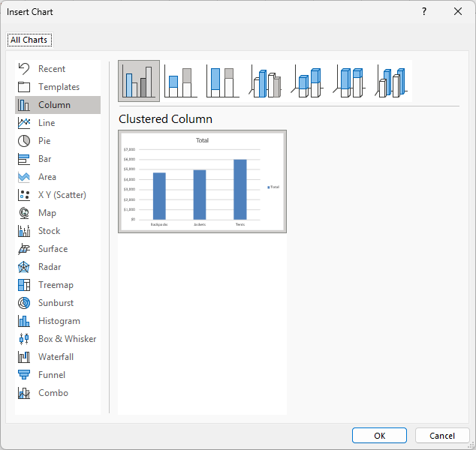The image size is (476, 450).
Task: Close the Insert Chart dialog
Action: point(458,11)
